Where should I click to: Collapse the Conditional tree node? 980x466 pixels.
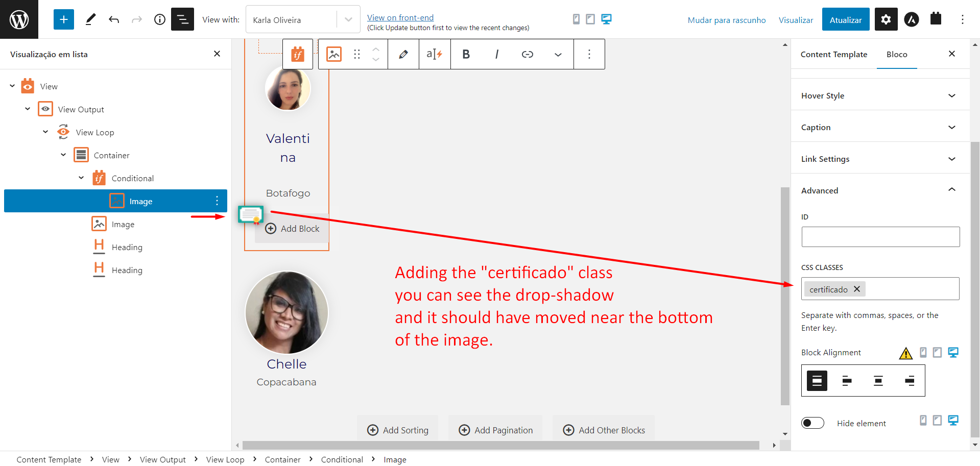[81, 178]
